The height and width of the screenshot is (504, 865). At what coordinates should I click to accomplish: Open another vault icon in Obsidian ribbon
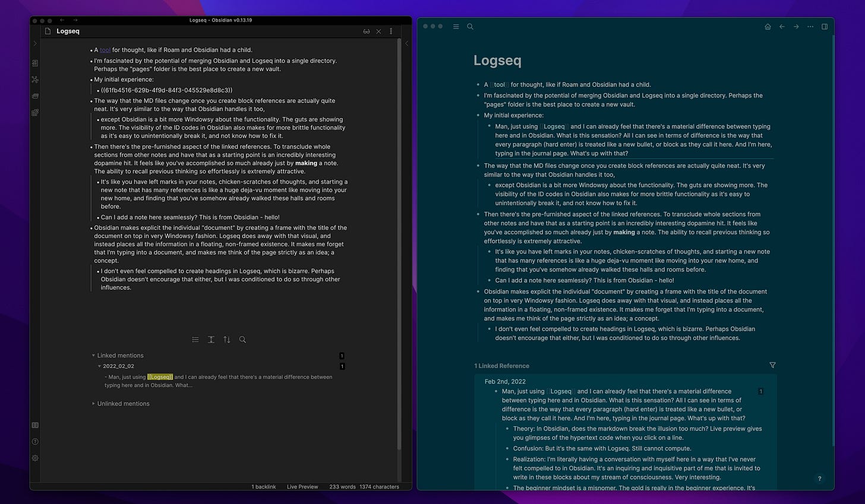(x=35, y=425)
